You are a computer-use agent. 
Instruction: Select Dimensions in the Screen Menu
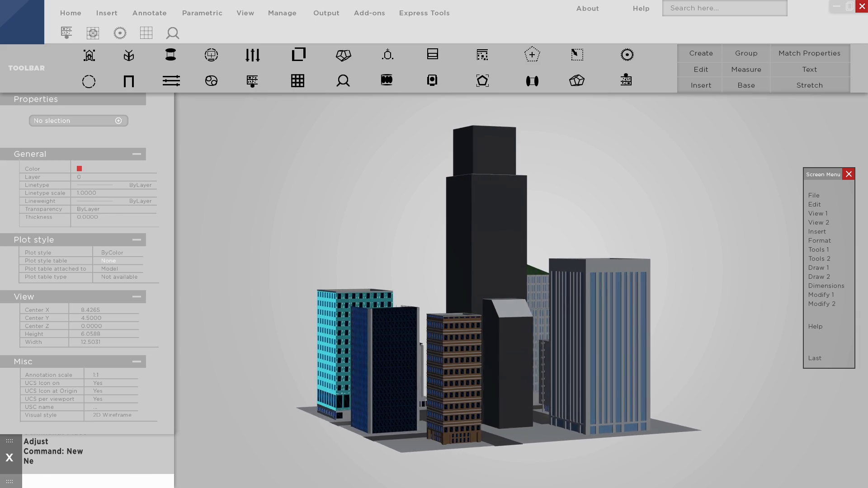point(826,286)
